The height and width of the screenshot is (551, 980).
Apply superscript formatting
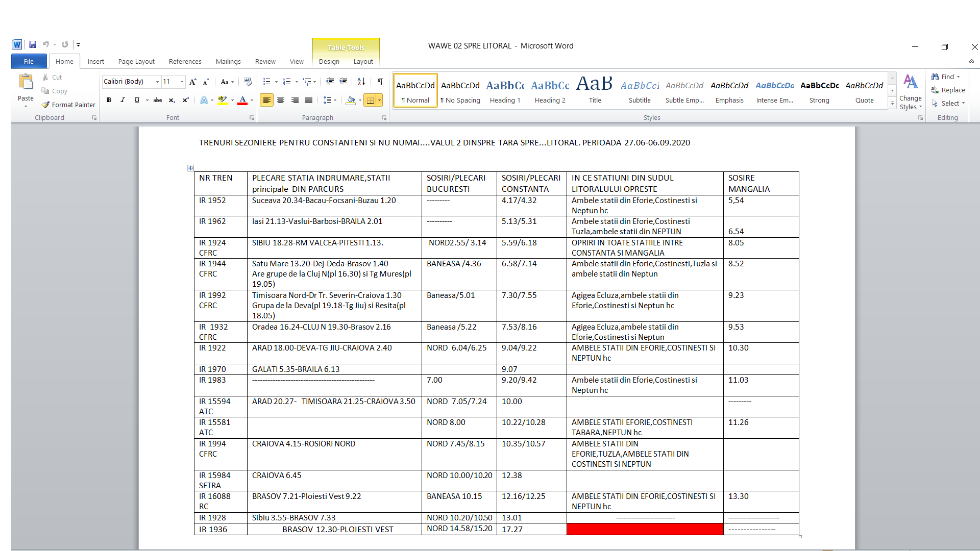(x=186, y=100)
